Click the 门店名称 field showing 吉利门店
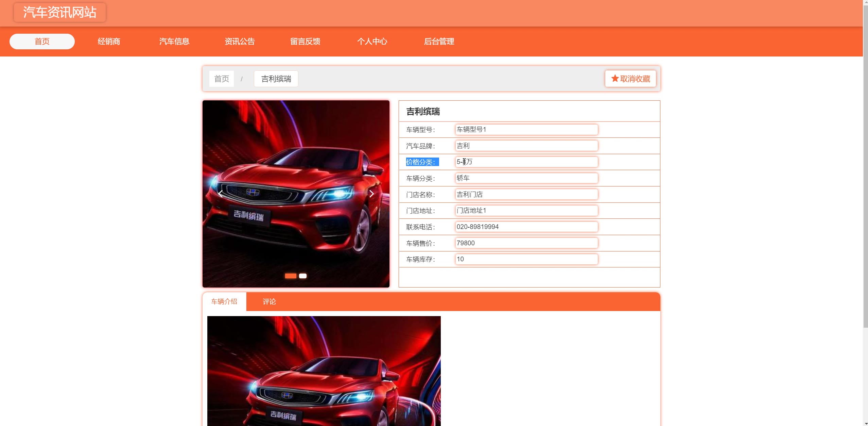 [526, 194]
